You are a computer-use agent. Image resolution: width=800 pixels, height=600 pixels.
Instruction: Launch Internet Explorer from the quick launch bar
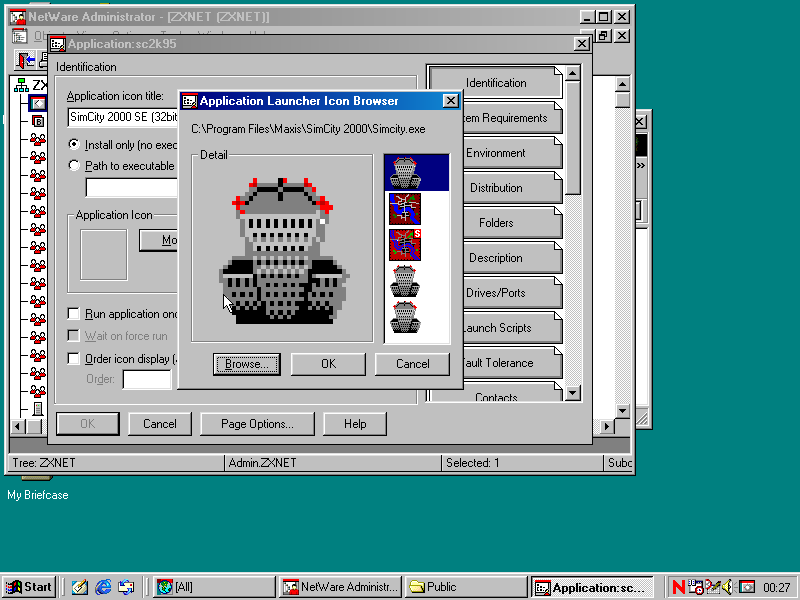pyautogui.click(x=104, y=587)
